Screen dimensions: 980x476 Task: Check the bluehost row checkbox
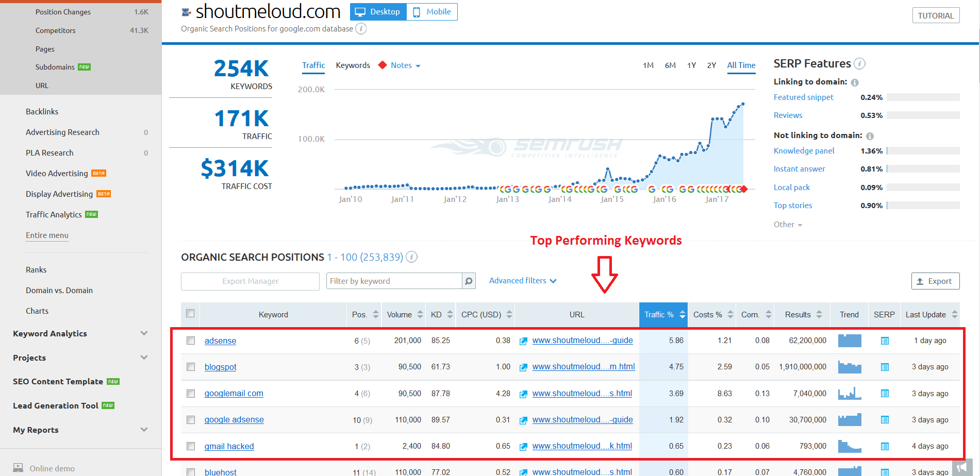pyautogui.click(x=191, y=472)
